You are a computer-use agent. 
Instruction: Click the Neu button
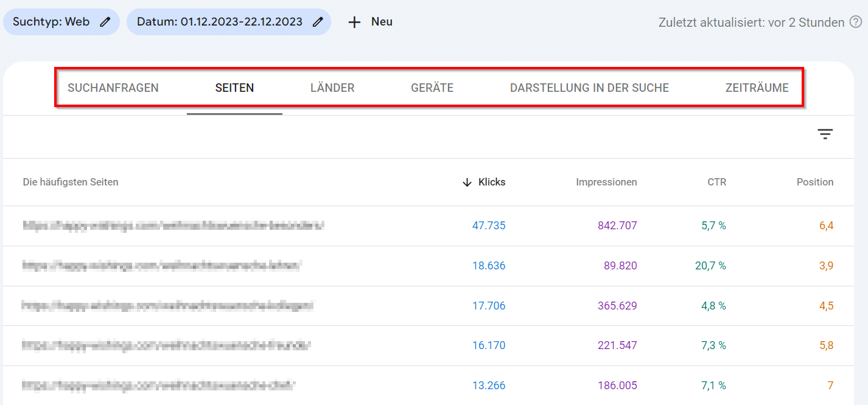click(370, 22)
